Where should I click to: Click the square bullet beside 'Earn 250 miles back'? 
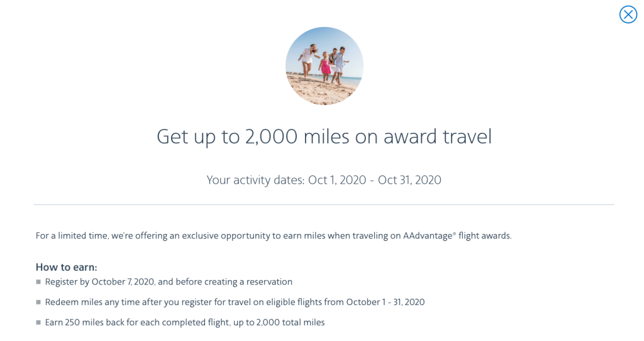[x=38, y=323]
